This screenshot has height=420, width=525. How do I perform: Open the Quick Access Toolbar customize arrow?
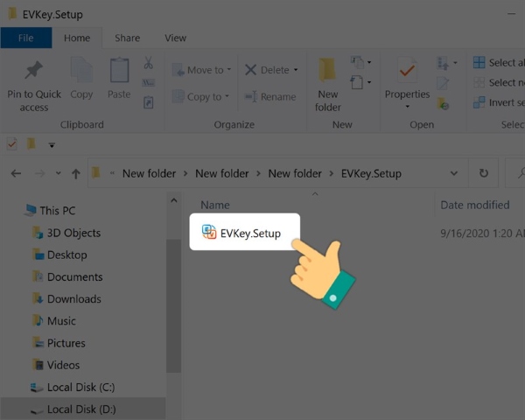tap(52, 145)
